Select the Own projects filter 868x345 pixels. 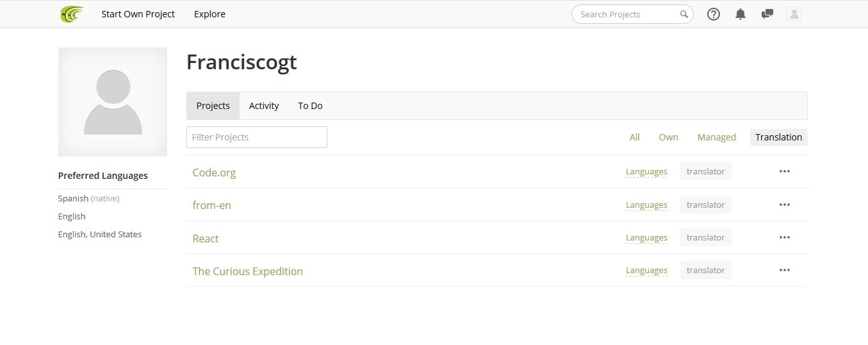click(x=668, y=137)
